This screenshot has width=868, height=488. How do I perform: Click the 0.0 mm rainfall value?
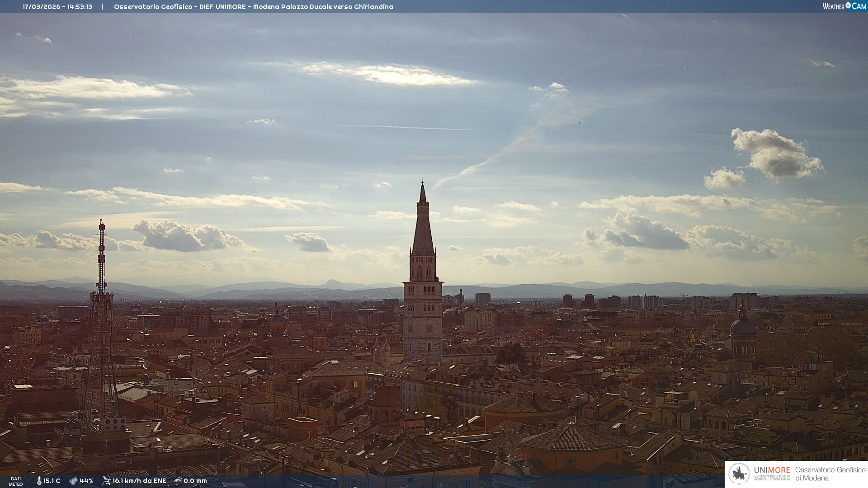pyautogui.click(x=195, y=481)
